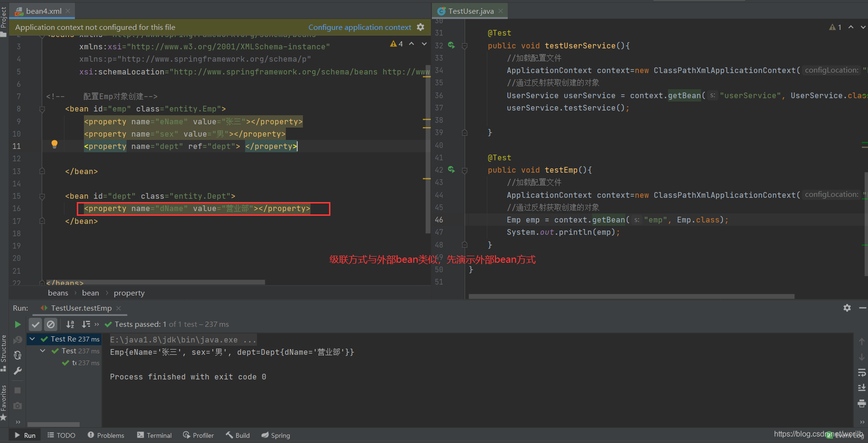
Task: Click the up arrow in console toolbar
Action: coord(862,341)
